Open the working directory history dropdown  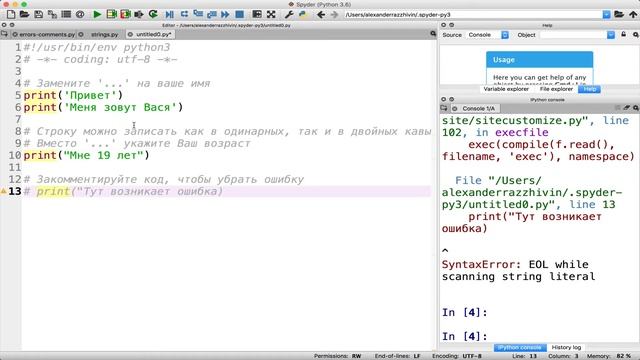(607, 15)
